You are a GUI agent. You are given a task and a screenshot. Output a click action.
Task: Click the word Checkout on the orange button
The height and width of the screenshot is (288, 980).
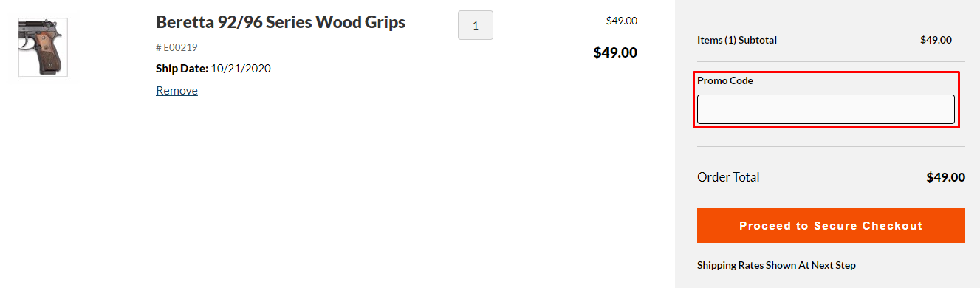[x=894, y=226]
